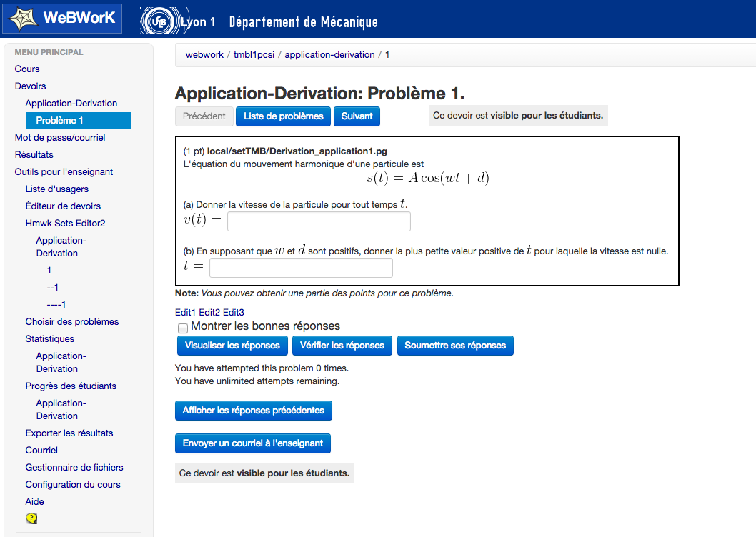Viewport: 756px width, 537px height.
Task: Open Configuration du cours in sidebar
Action: pyautogui.click(x=73, y=485)
